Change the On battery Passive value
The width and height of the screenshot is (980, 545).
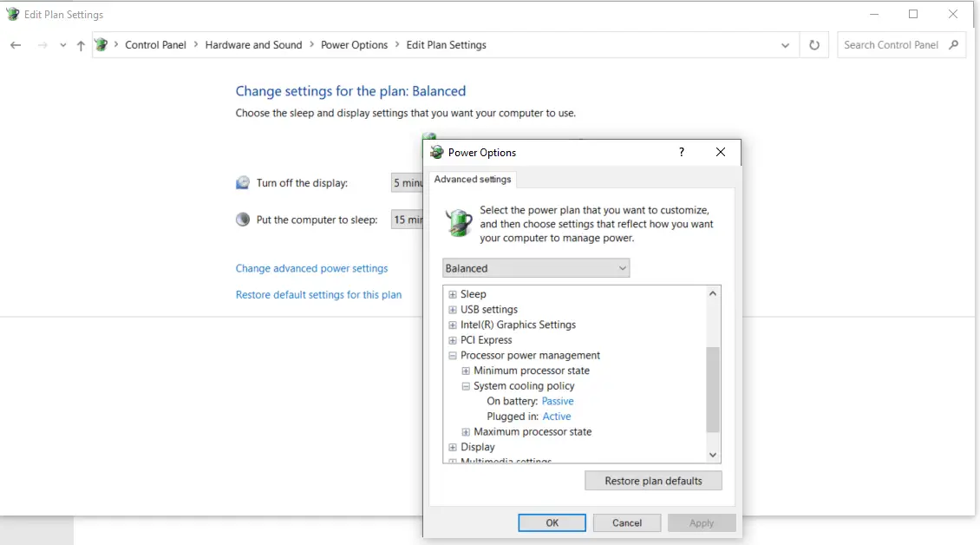click(558, 401)
